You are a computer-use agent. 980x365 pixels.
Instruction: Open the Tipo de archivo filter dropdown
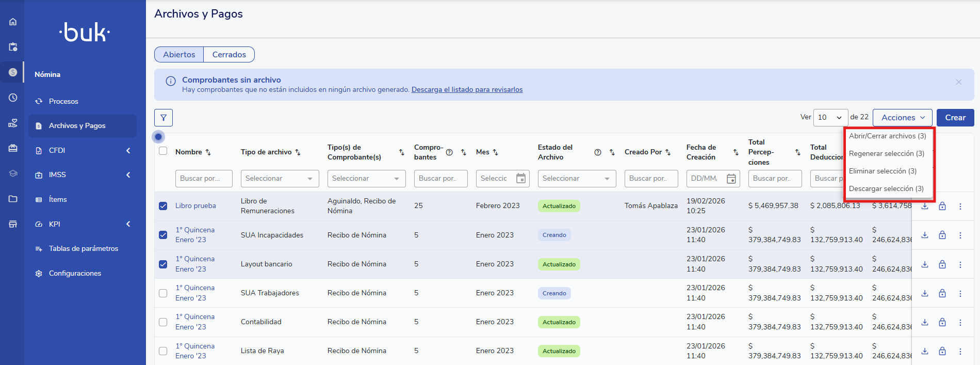pos(280,179)
